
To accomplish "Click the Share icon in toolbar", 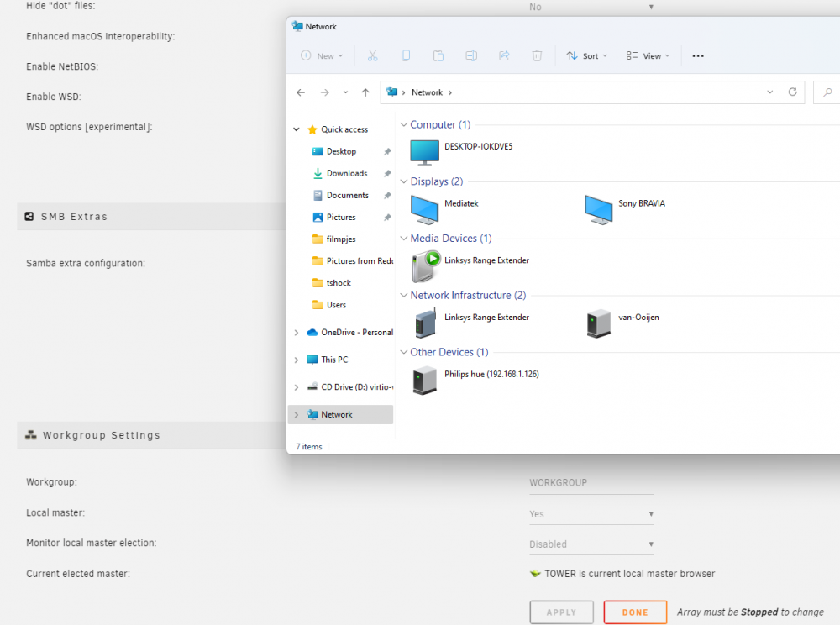I will point(504,55).
